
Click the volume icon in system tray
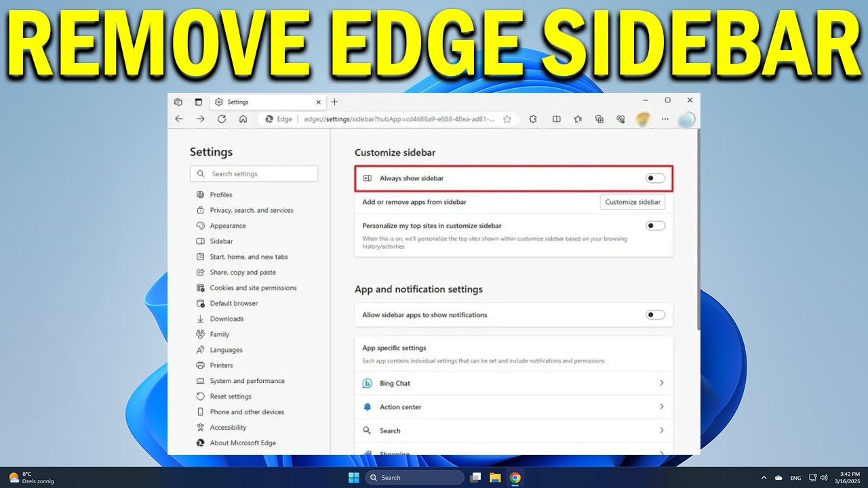(824, 478)
